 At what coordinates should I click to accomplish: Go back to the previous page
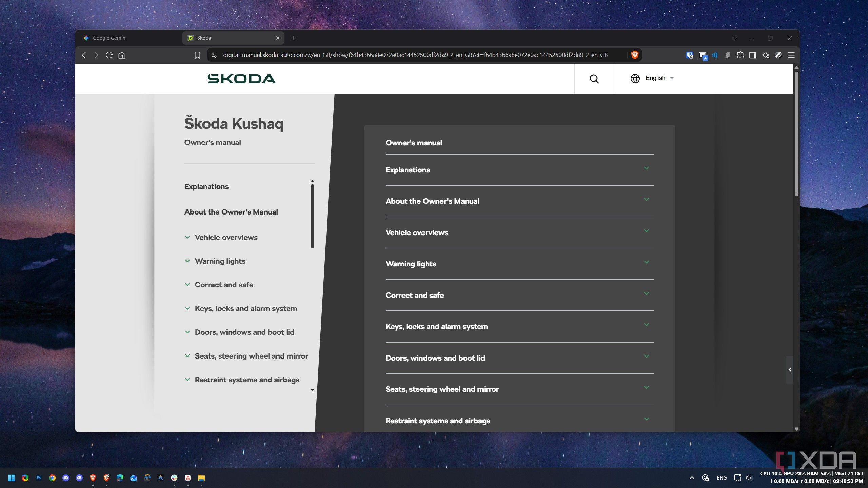(84, 55)
